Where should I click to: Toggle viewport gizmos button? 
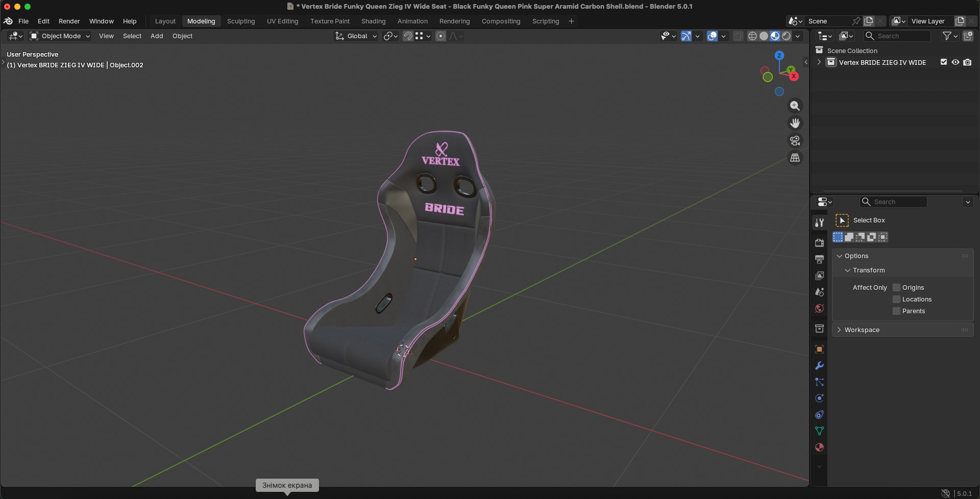(686, 36)
